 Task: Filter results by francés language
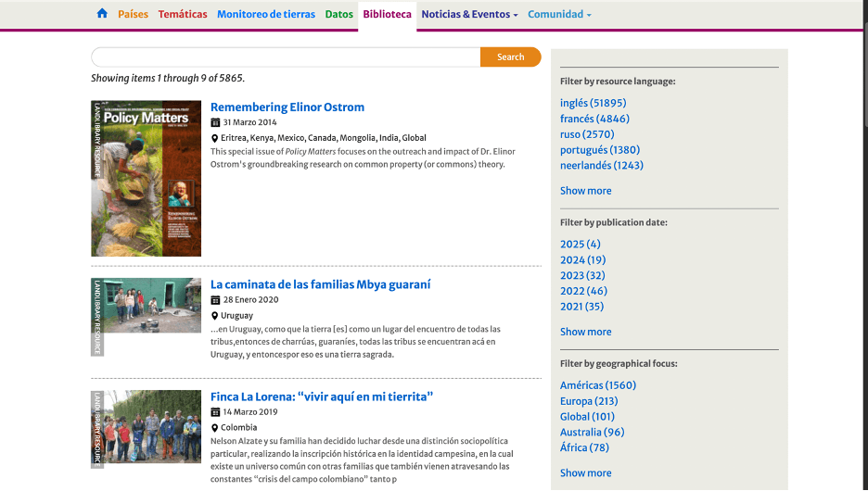[x=594, y=119]
